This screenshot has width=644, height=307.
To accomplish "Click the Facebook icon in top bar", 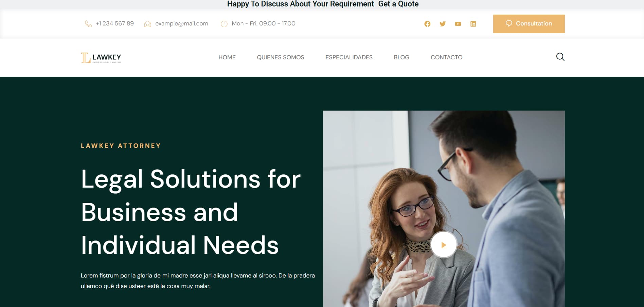I will pyautogui.click(x=427, y=24).
